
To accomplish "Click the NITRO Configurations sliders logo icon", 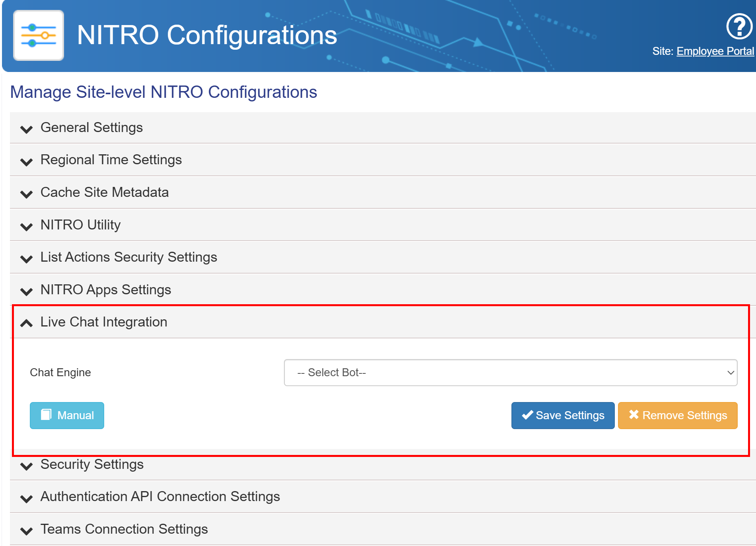I will coord(39,35).
